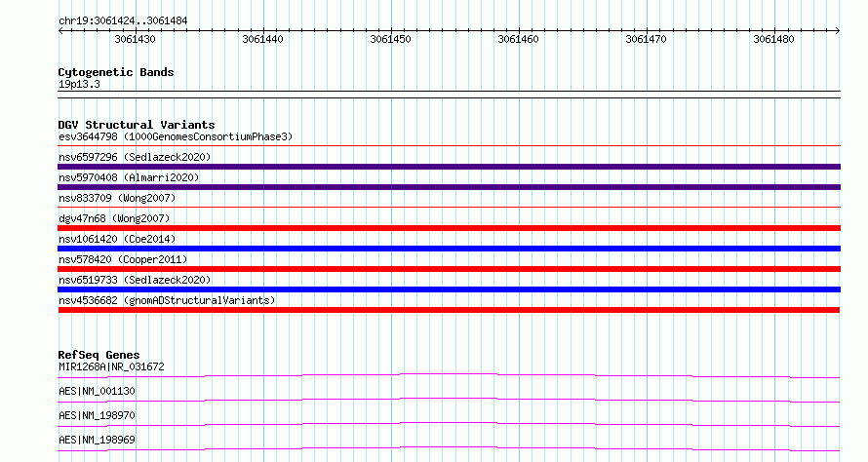Select ruler position 3061440

pos(263,39)
